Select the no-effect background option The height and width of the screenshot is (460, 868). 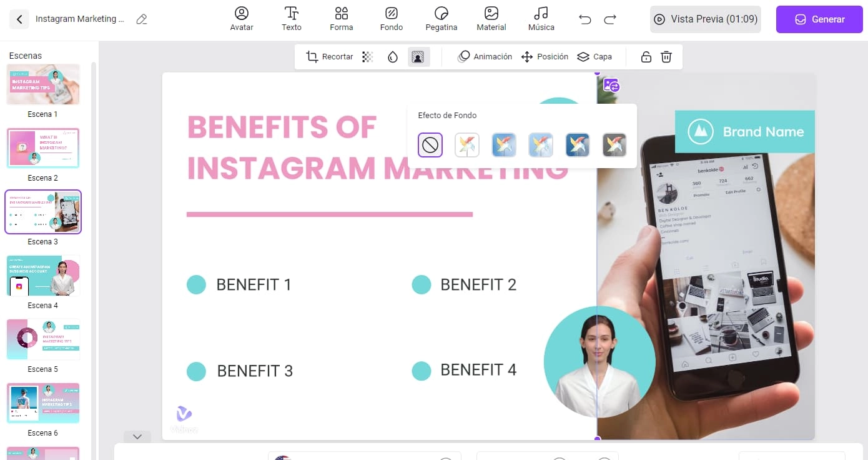pos(430,145)
